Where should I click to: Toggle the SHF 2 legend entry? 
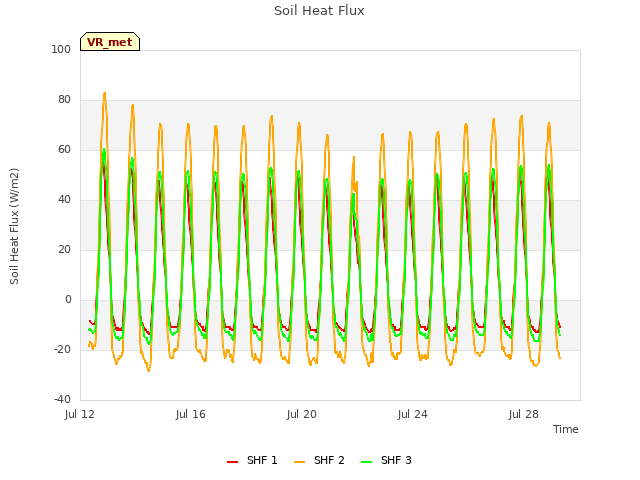pos(319,460)
